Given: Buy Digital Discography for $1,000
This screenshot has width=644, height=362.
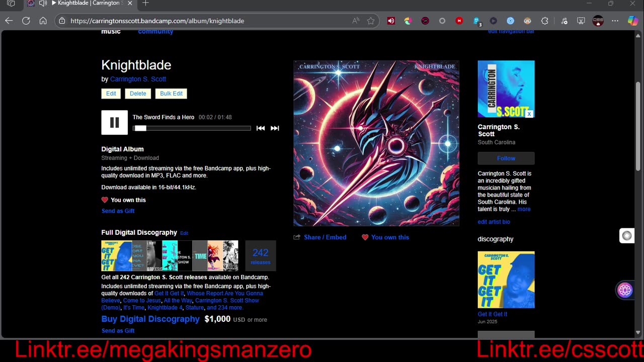Looking at the screenshot, I should pyautogui.click(x=150, y=319).
